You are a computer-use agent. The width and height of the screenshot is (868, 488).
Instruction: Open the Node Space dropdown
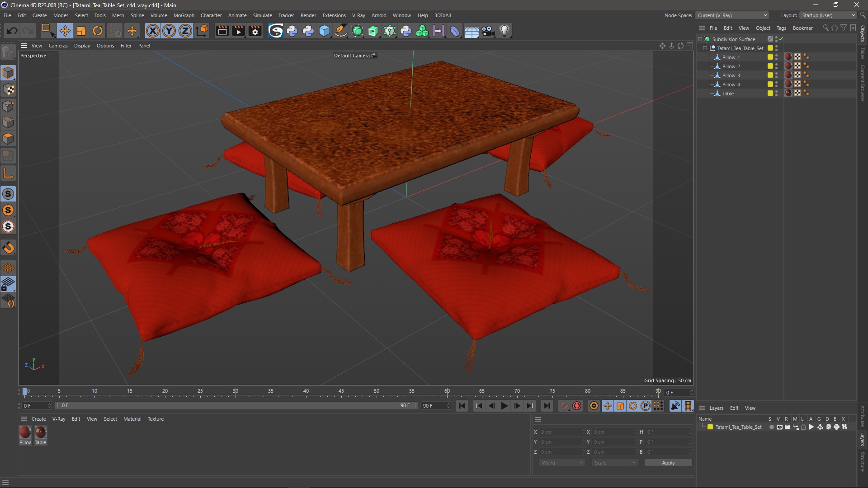coord(732,15)
